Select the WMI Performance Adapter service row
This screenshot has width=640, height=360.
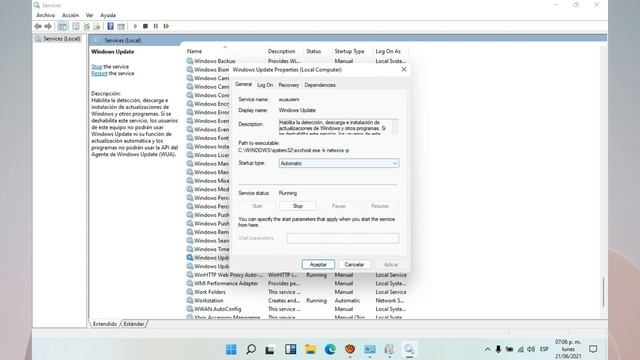coord(297,283)
